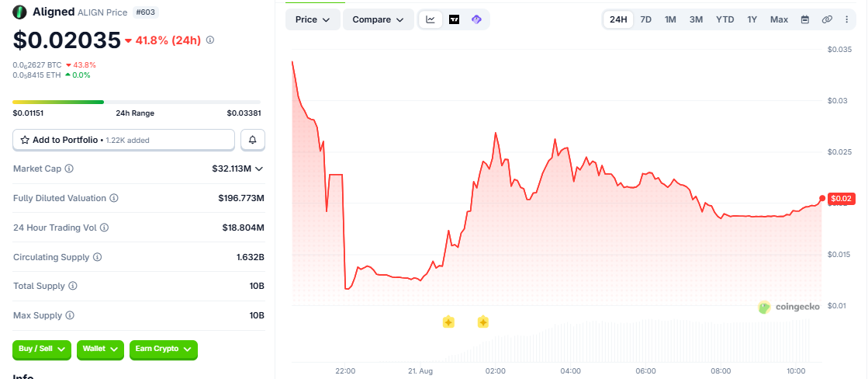Open the Max Supply info icon

(x=70, y=315)
